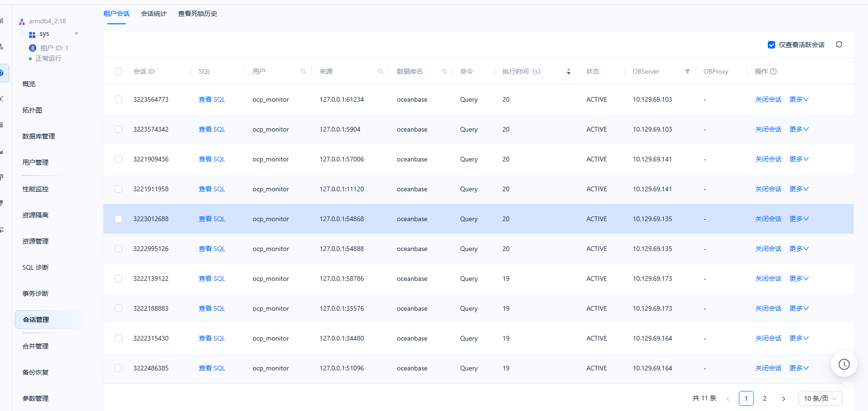This screenshot has height=411, width=868.
Task: Open search filter for 数据库名 column
Action: tap(444, 71)
